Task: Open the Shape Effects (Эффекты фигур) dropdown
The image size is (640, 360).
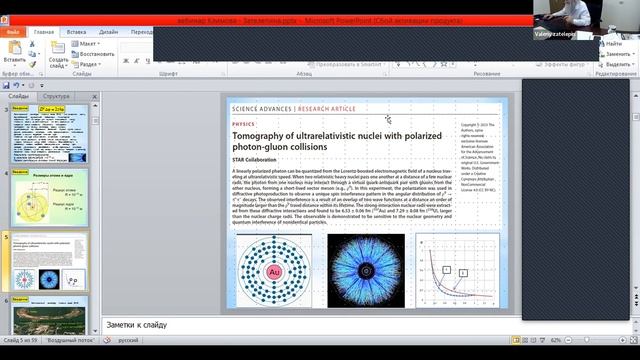Action: [x=563, y=64]
